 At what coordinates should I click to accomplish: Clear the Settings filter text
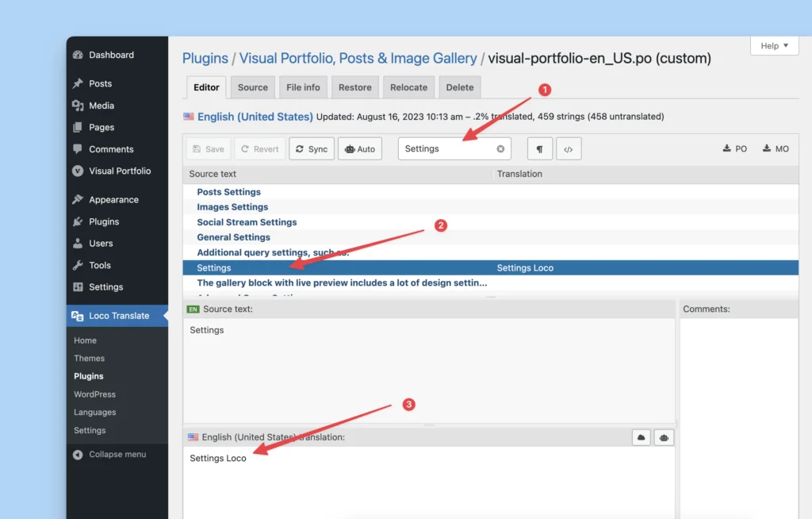[500, 149]
